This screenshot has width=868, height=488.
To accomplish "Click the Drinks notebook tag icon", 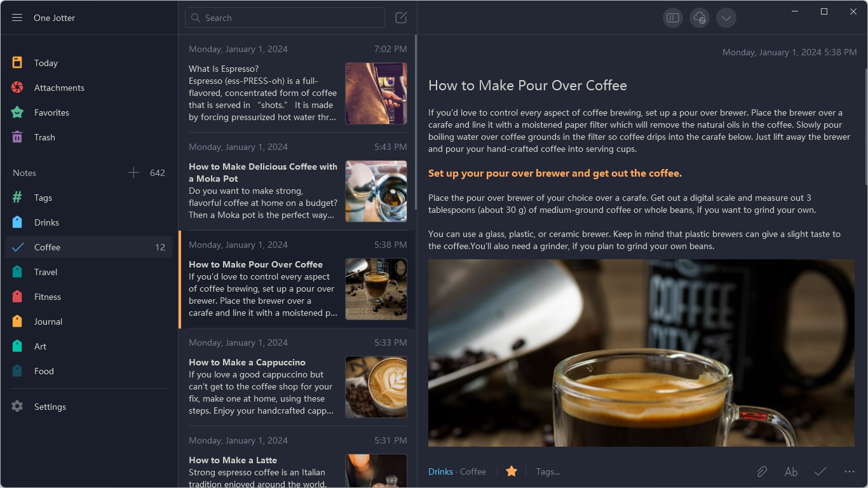I will coord(17,222).
